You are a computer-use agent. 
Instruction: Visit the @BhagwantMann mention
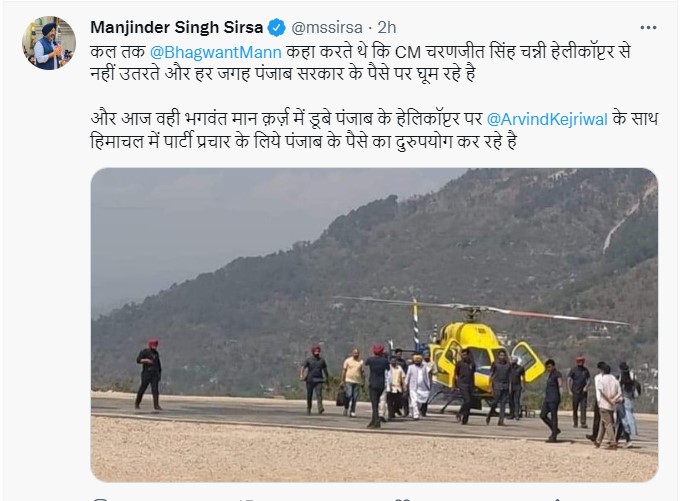click(216, 52)
